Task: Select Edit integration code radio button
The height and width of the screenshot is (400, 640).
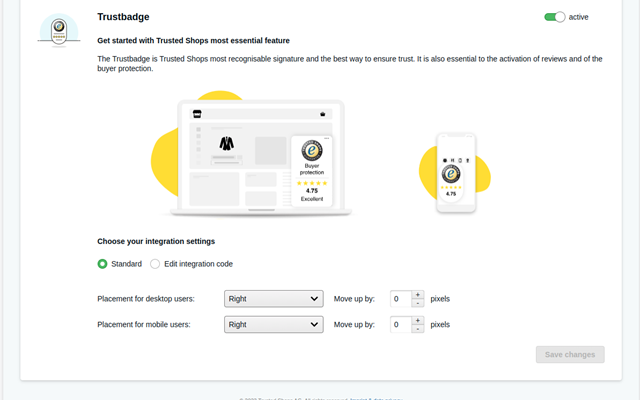Action: [x=155, y=264]
